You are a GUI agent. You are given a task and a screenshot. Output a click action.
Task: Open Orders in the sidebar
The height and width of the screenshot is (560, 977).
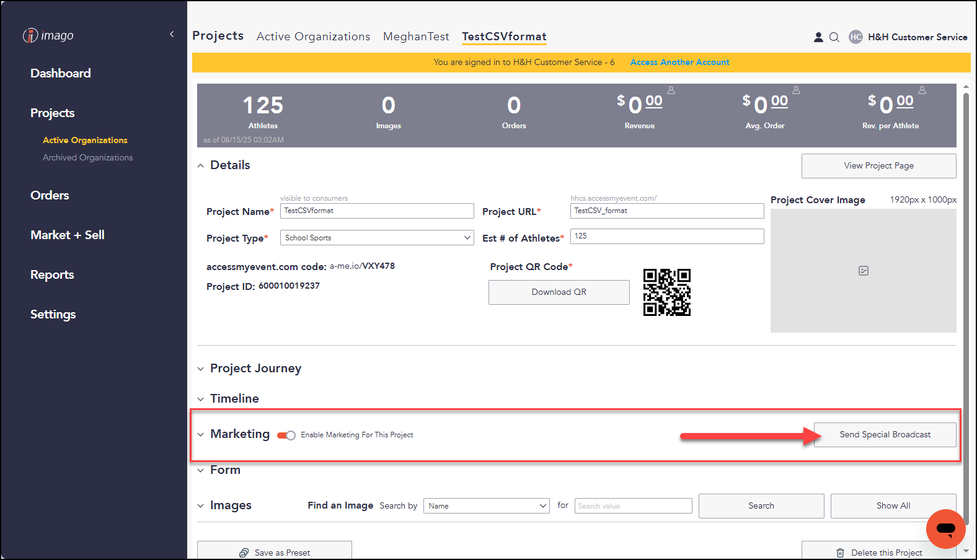(x=50, y=195)
